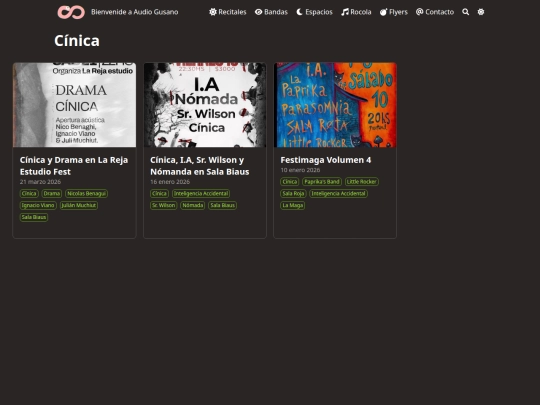The image size is (540, 405).
Task: Select the Julián Muchiut tag
Action: coord(79,205)
